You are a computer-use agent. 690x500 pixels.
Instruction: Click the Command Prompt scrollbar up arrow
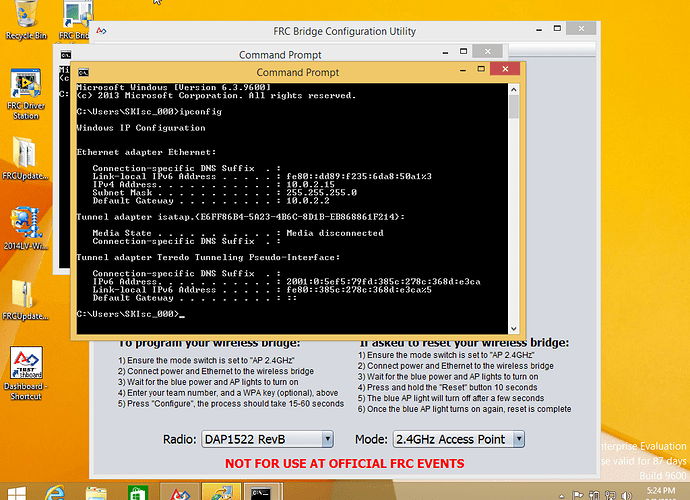tap(514, 89)
